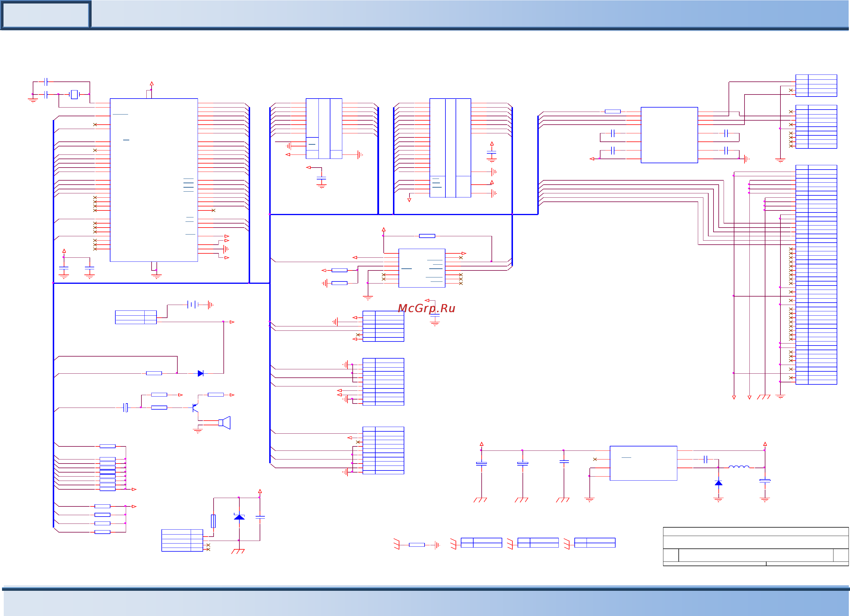Select the battery cell symbol

tap(193, 305)
